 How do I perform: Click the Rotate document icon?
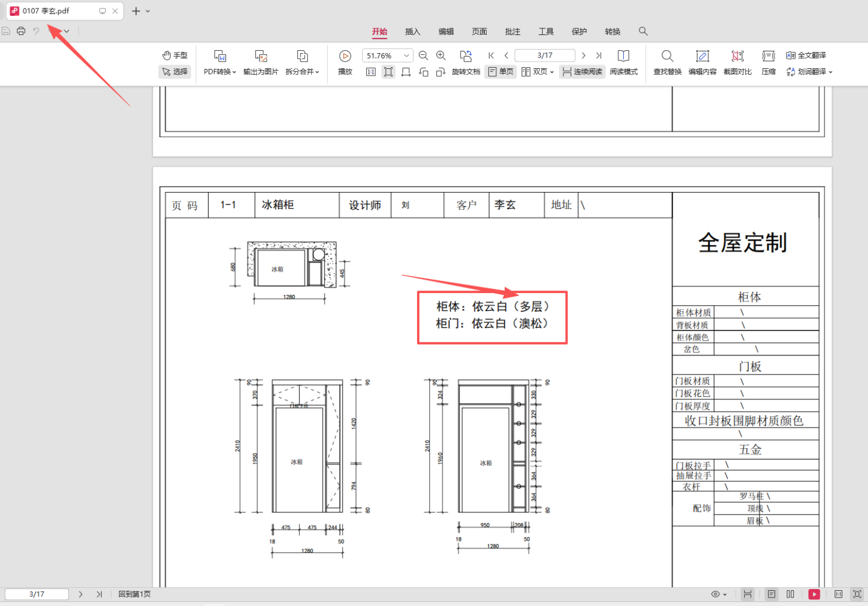click(465, 56)
